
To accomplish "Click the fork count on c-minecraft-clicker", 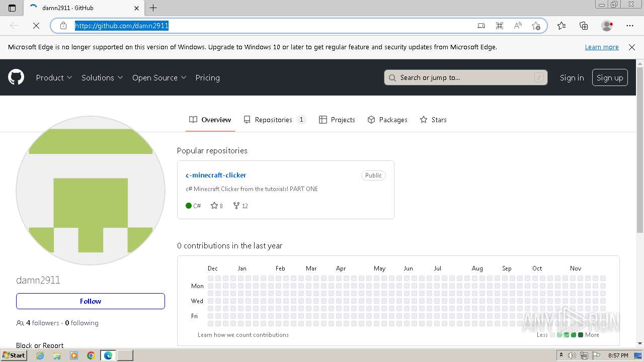I will pos(240,206).
